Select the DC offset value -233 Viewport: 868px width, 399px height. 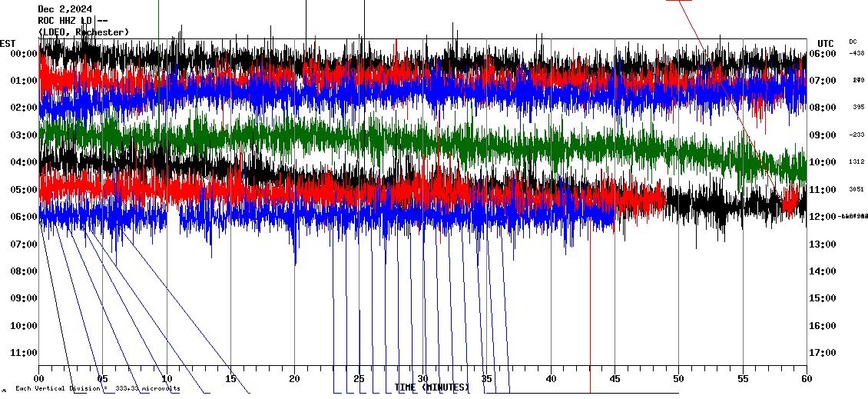pos(856,135)
